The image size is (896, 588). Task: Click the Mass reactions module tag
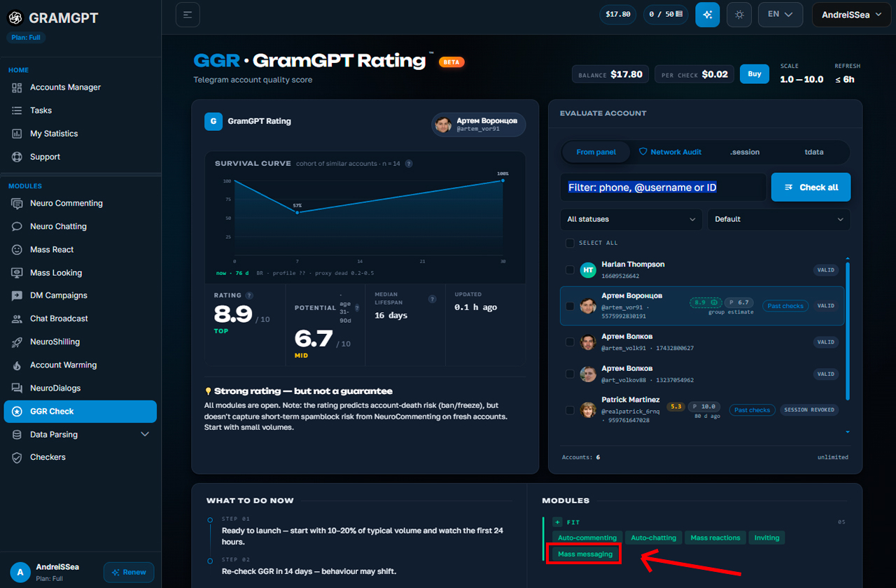coord(715,538)
